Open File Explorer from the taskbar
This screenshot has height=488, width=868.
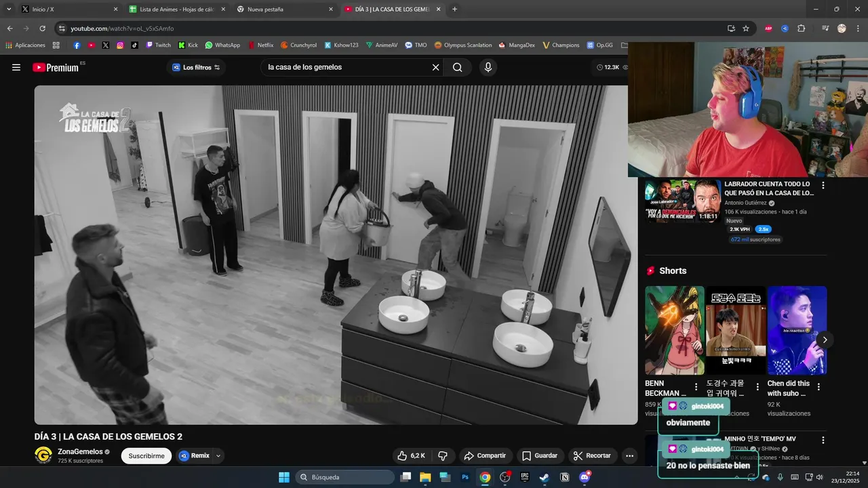click(x=425, y=477)
